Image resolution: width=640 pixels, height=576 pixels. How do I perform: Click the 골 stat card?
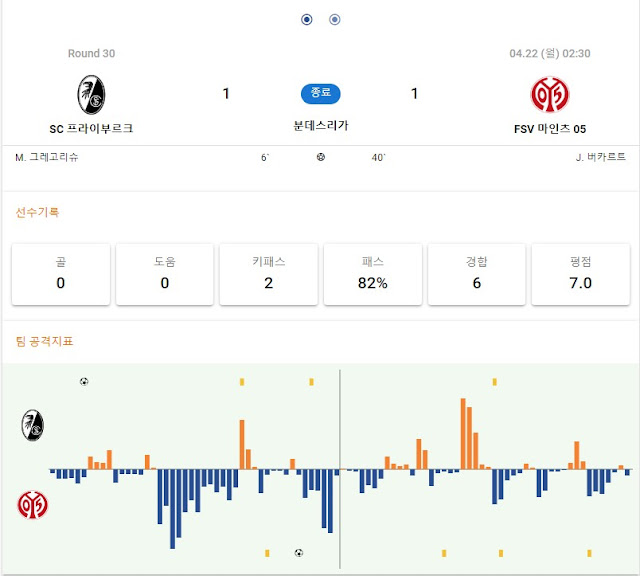61,274
